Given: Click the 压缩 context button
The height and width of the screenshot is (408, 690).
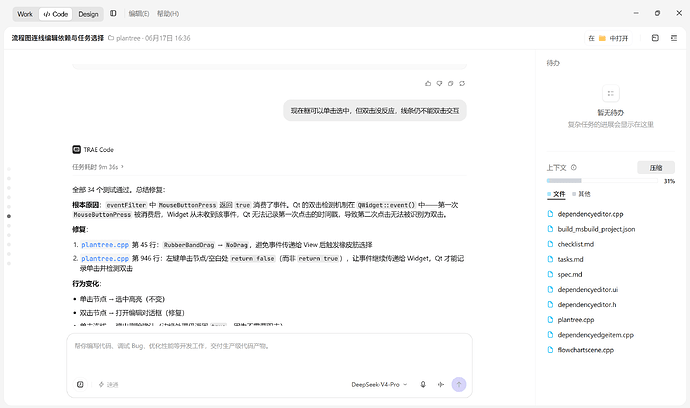Looking at the screenshot, I should point(656,168).
